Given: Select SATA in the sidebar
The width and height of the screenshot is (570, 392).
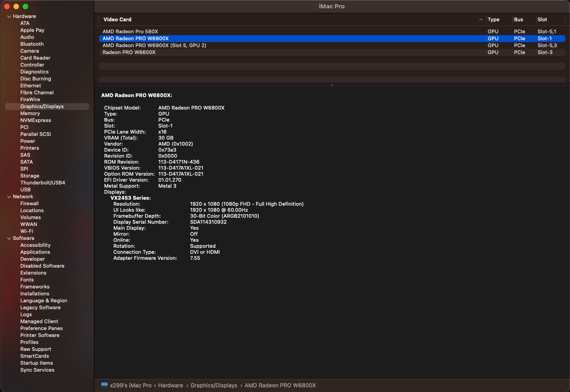Looking at the screenshot, I should [x=27, y=162].
